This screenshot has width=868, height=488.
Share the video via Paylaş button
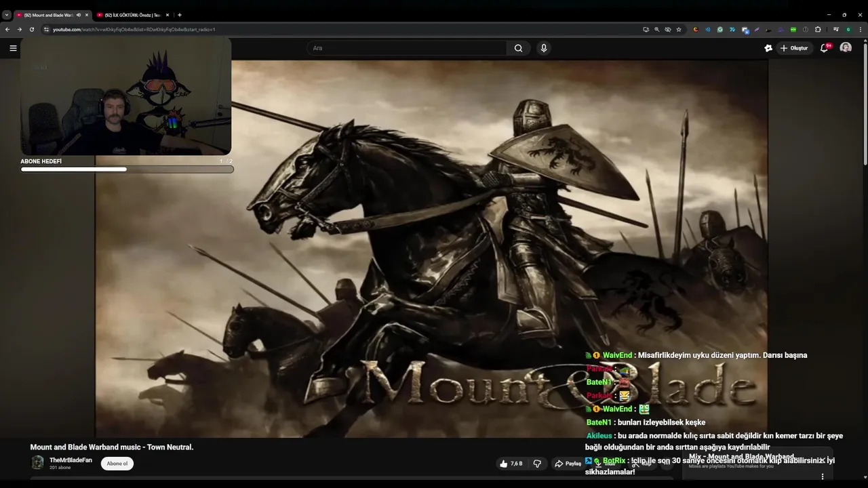(568, 464)
